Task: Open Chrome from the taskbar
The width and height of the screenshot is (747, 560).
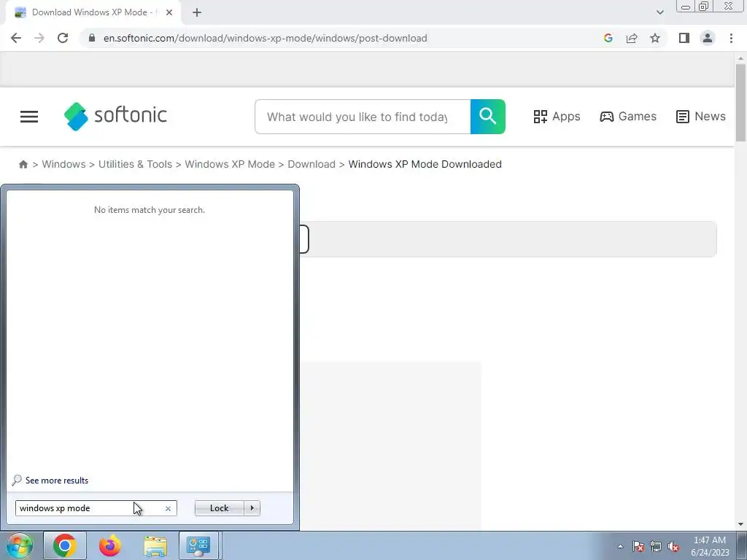Action: pyautogui.click(x=65, y=545)
